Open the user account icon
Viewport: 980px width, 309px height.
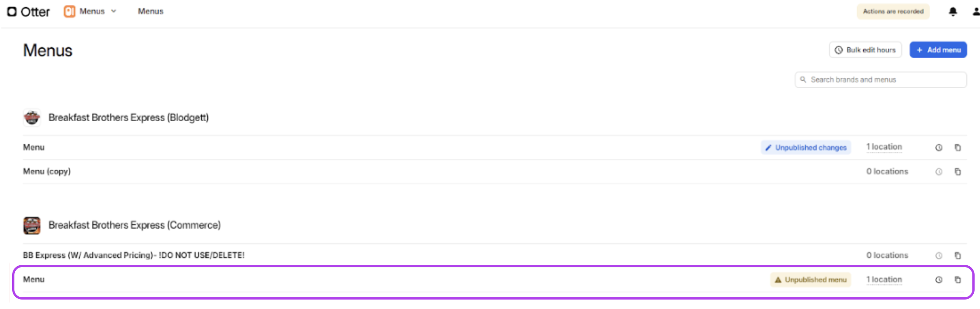click(976, 12)
